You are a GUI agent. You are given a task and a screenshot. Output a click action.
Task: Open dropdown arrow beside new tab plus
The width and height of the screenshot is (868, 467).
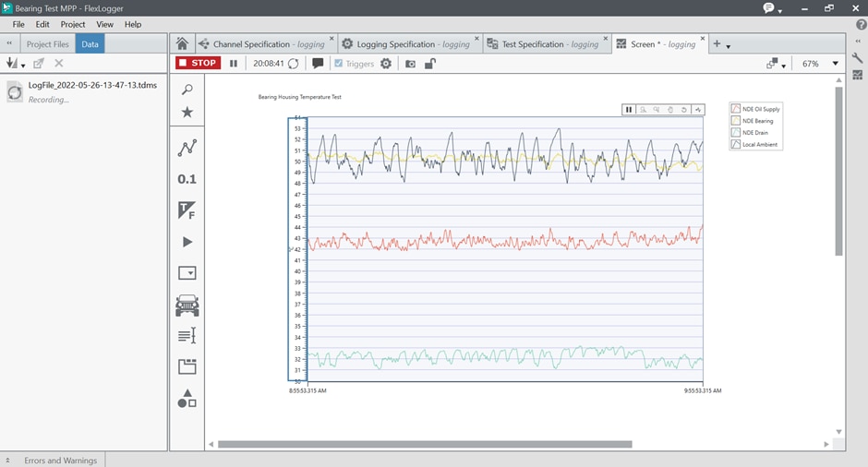[729, 45]
